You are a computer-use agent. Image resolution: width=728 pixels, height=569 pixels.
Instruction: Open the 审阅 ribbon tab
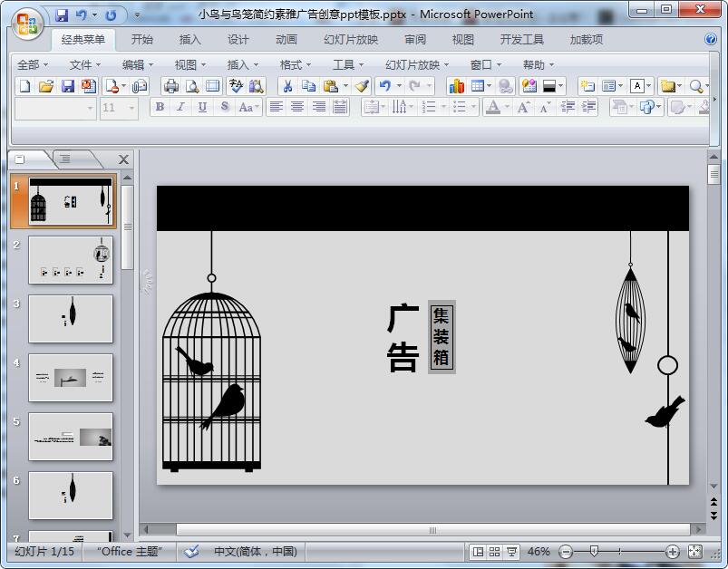[x=414, y=40]
